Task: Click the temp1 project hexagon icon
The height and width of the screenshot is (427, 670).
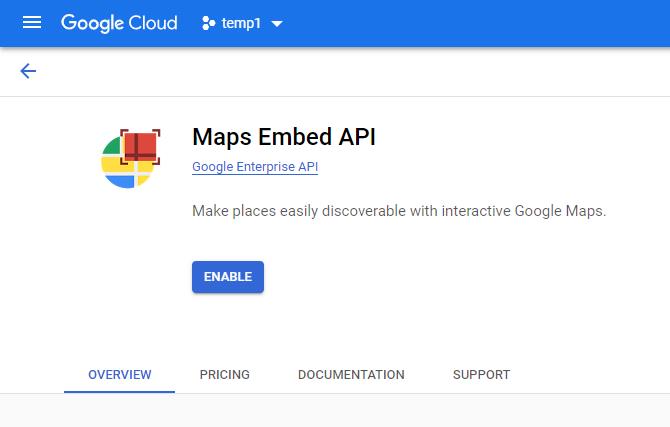Action: (208, 23)
